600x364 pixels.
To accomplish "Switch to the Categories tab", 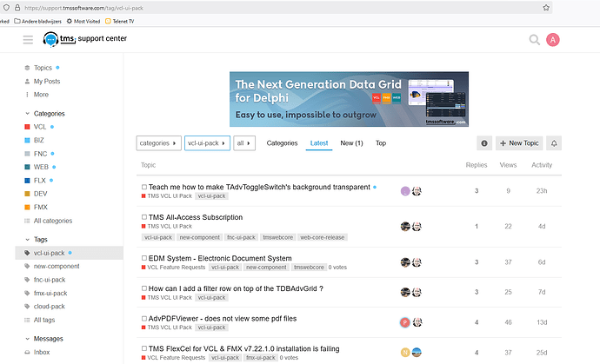I will (x=282, y=143).
